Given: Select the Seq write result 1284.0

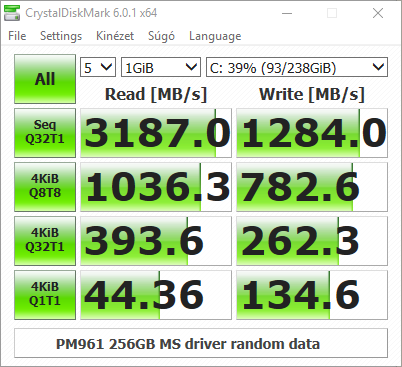Looking at the screenshot, I should click(x=312, y=133).
